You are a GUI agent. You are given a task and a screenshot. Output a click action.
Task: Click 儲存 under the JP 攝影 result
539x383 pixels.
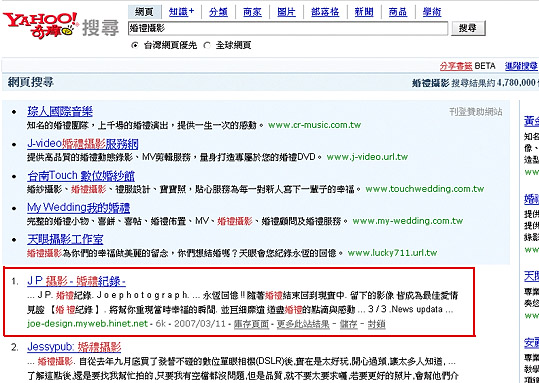[349, 324]
